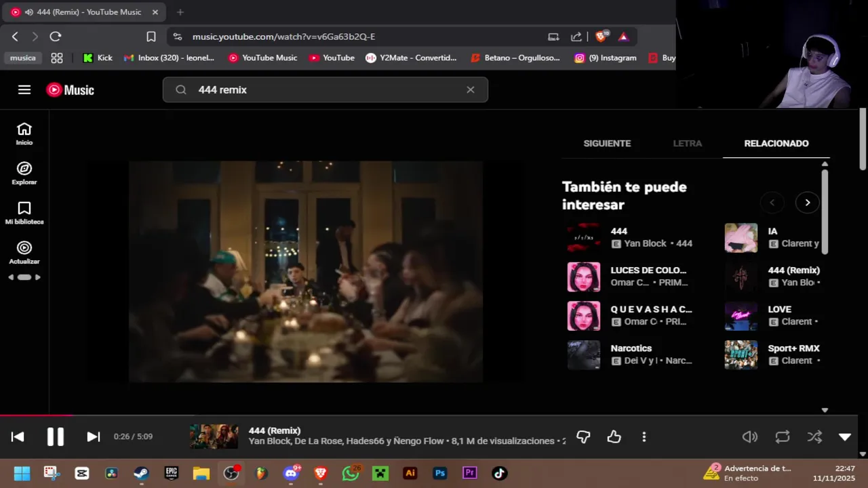Viewport: 868px width, 488px height.
Task: Pause the current song
Action: [56, 437]
